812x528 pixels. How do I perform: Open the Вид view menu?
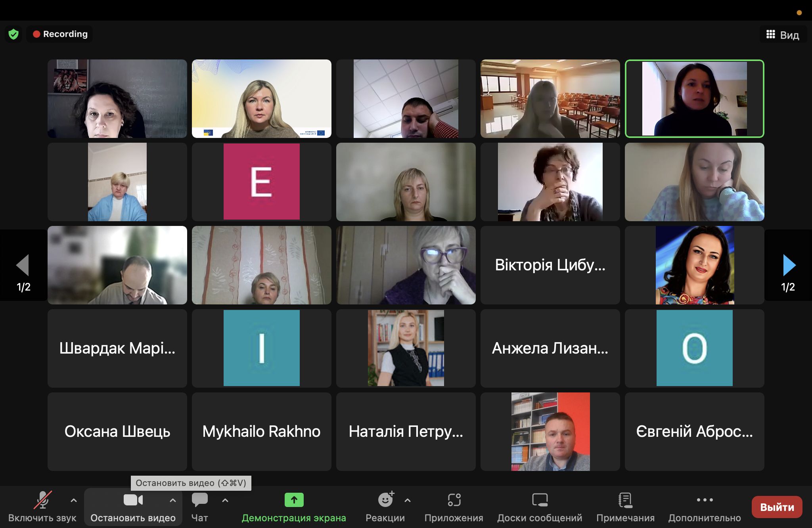point(783,35)
